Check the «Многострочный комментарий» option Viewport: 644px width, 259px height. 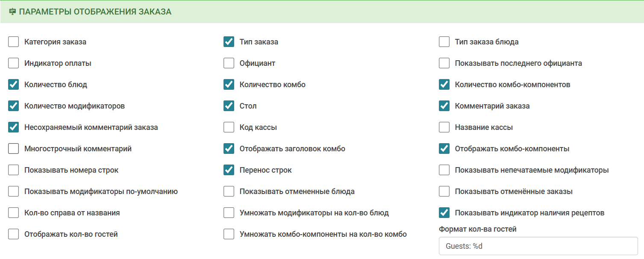coord(14,149)
